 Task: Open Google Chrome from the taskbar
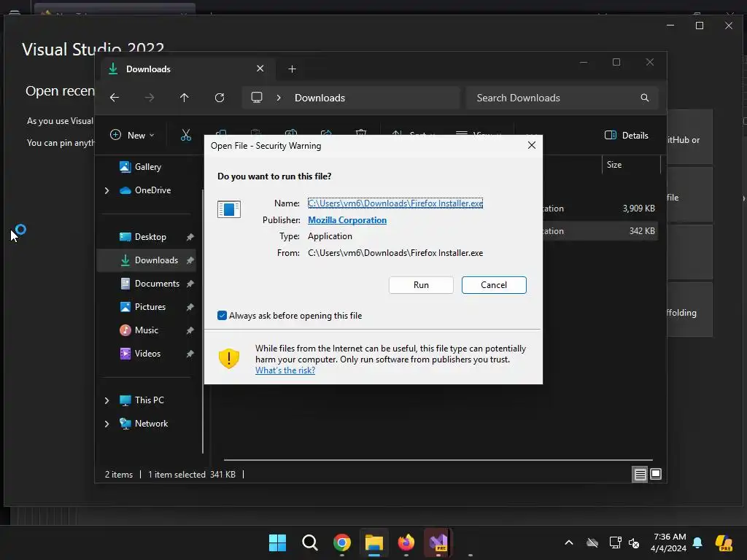(342, 542)
